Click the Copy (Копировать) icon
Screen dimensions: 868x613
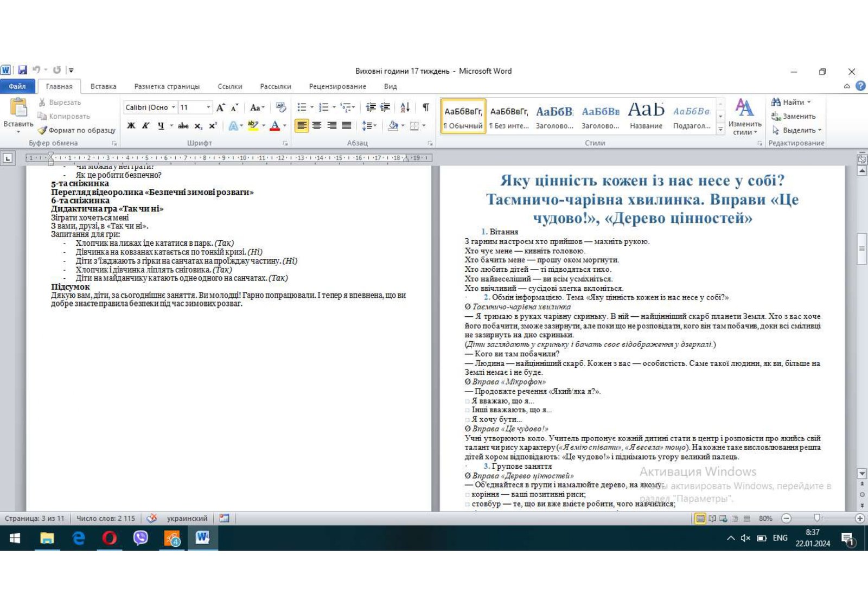42,116
